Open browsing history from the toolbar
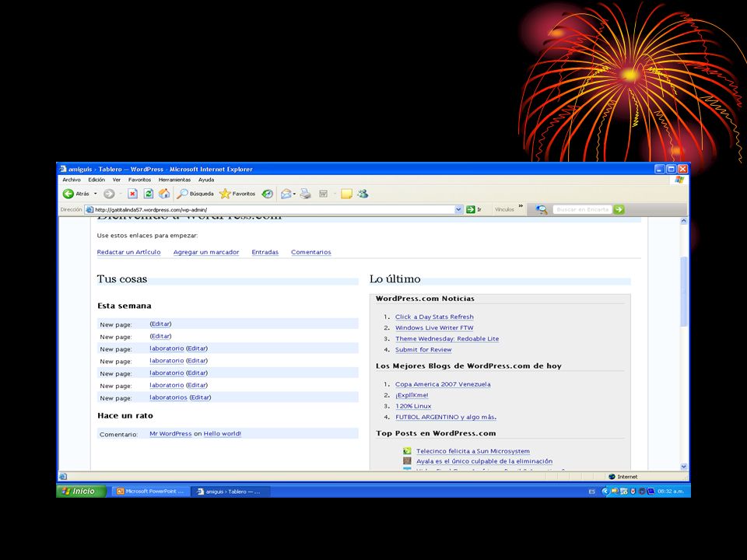The image size is (747, 560). [x=267, y=194]
